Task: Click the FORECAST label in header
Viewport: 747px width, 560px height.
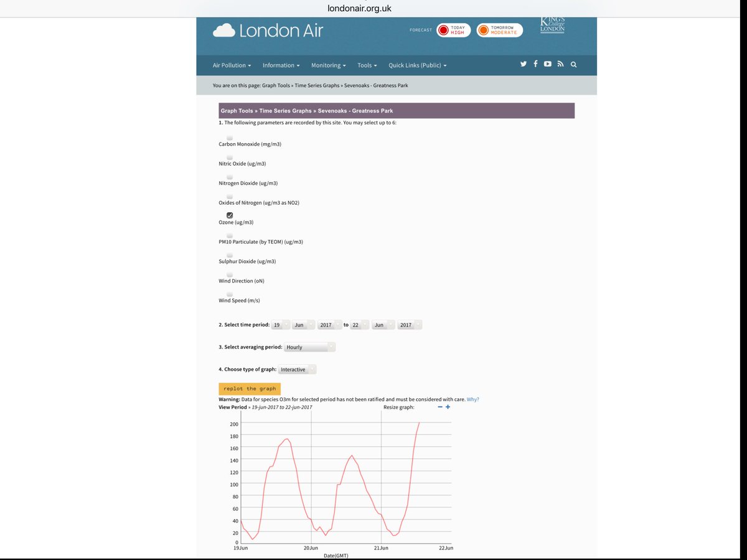Action: click(421, 30)
